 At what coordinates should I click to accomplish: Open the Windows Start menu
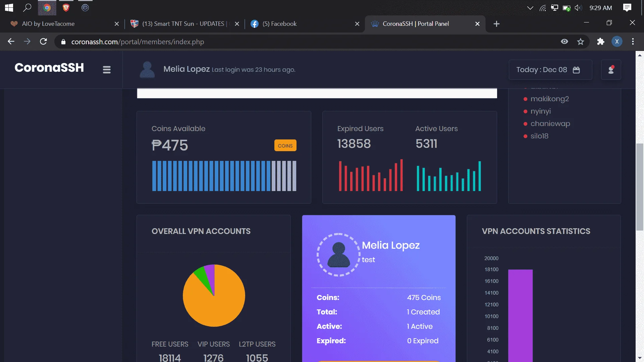click(9, 8)
